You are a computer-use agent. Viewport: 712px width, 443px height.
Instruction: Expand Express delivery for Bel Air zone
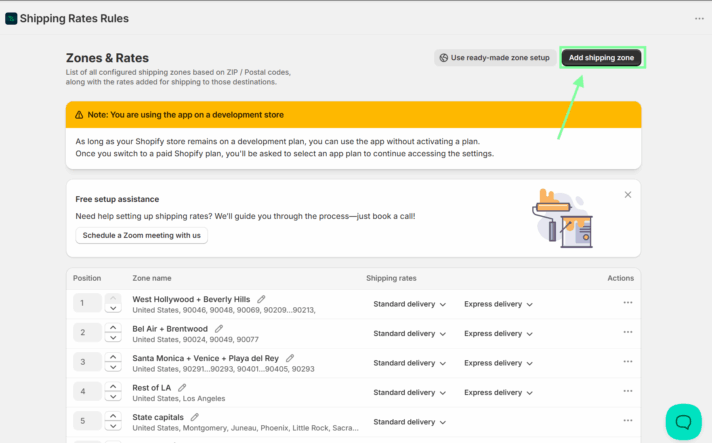pos(498,334)
